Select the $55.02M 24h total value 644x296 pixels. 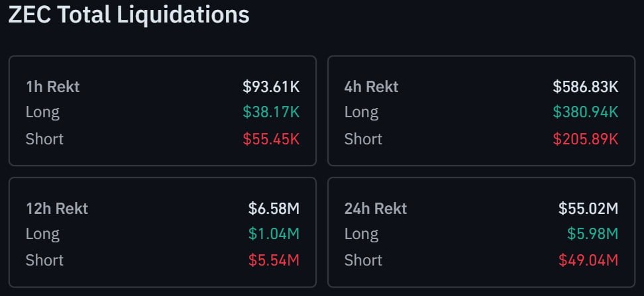[588, 209]
